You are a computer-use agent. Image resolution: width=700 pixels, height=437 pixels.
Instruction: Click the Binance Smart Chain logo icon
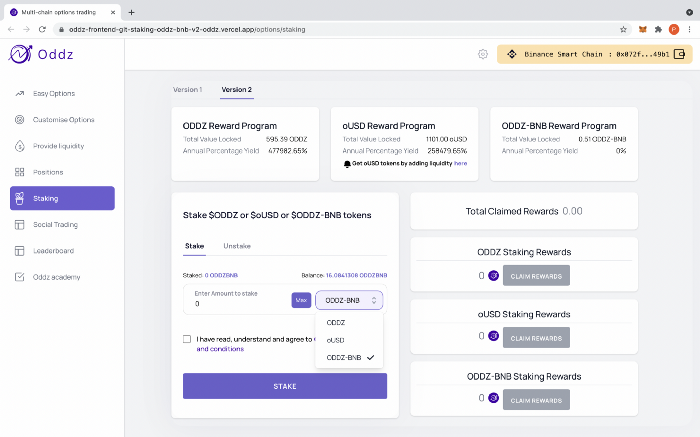pyautogui.click(x=512, y=54)
